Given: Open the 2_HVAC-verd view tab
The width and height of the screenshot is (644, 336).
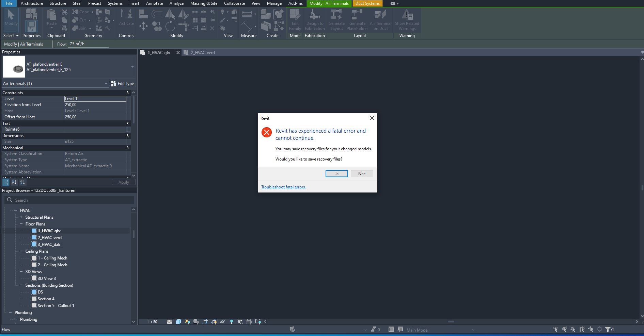Looking at the screenshot, I should [x=203, y=52].
